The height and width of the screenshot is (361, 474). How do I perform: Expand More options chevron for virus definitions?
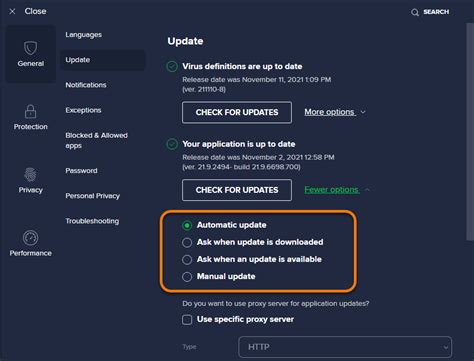[x=363, y=112]
